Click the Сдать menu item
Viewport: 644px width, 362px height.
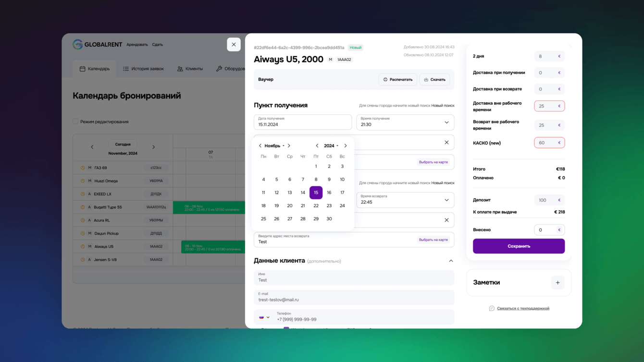158,45
